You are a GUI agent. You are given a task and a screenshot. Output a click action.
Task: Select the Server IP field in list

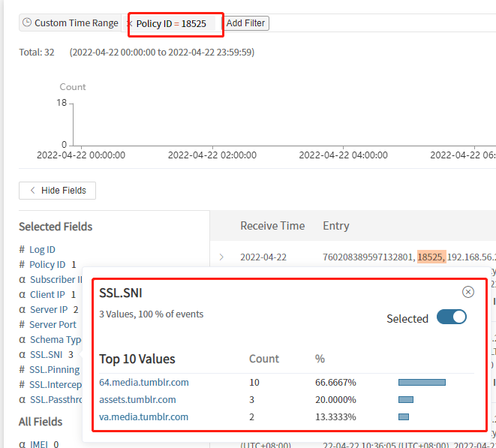click(x=49, y=309)
